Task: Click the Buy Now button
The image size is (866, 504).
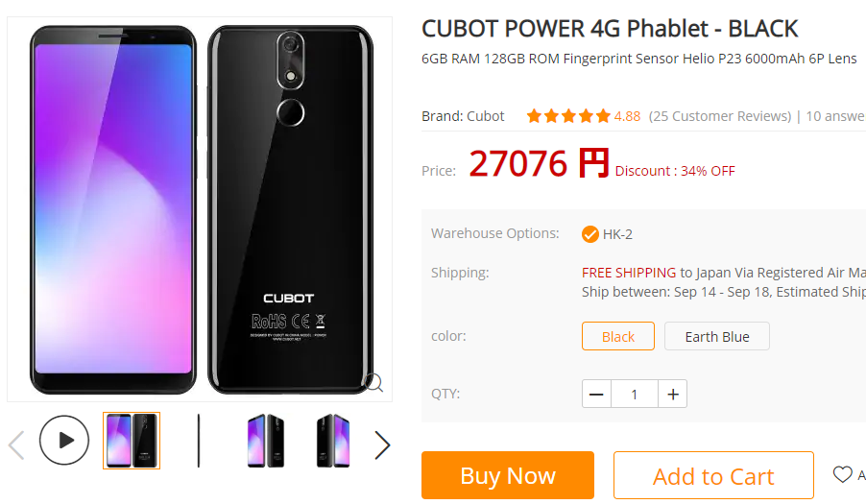Action: pyautogui.click(x=508, y=475)
